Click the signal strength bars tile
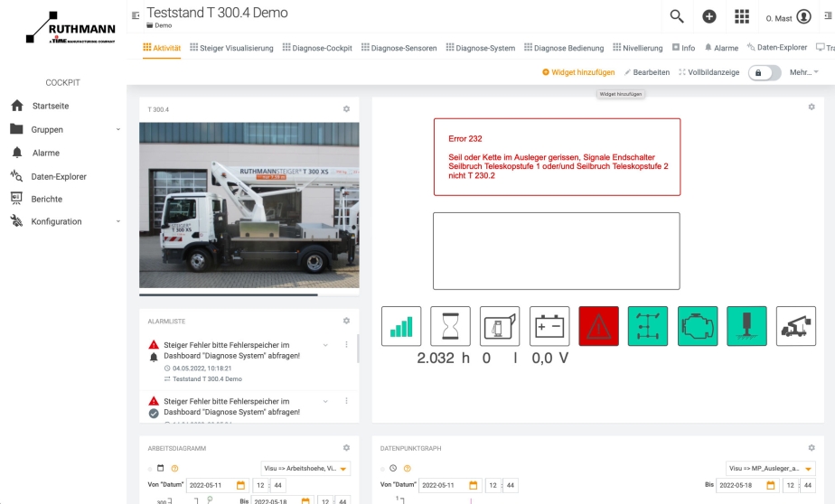The height and width of the screenshot is (504, 835). pyautogui.click(x=401, y=326)
